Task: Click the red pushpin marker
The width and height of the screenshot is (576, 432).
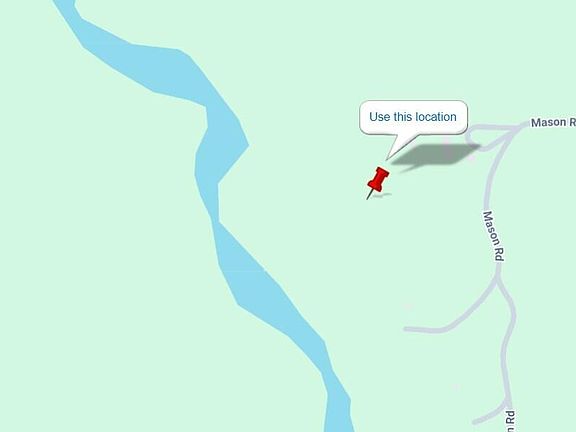Action: [378, 183]
